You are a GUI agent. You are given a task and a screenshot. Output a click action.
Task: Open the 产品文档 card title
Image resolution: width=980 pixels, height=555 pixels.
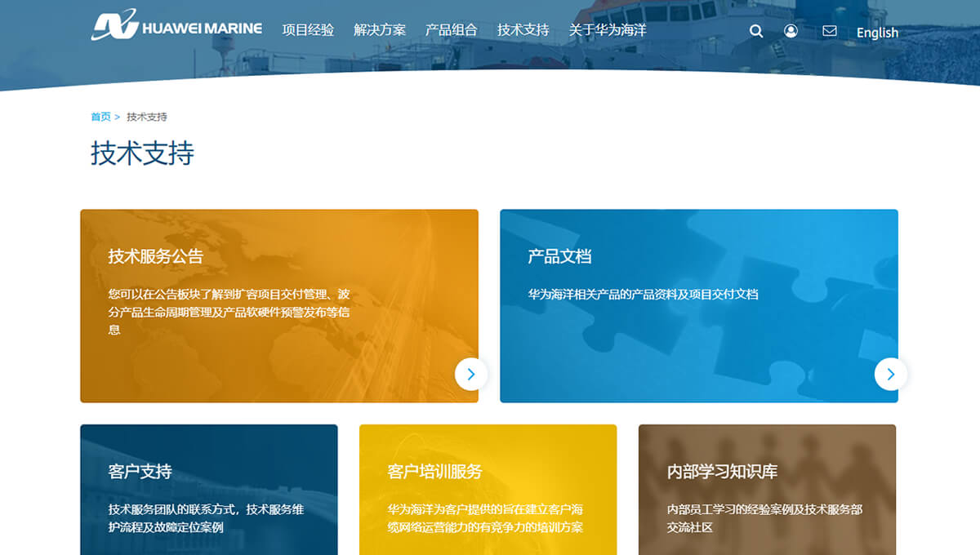559,256
